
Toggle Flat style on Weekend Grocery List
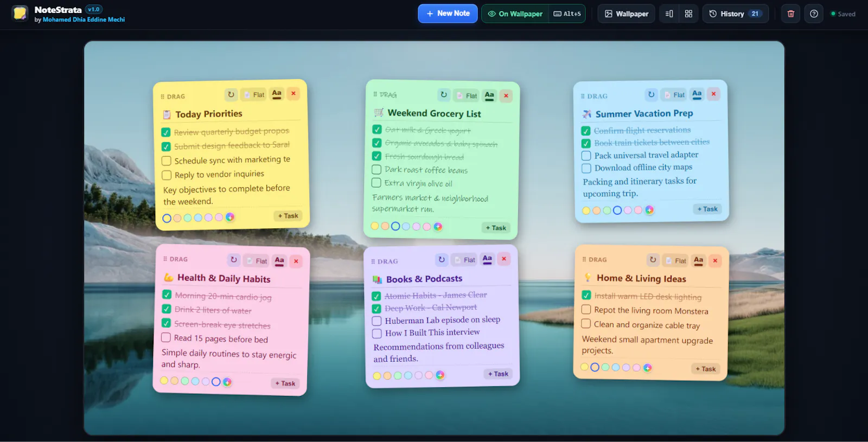pyautogui.click(x=467, y=96)
